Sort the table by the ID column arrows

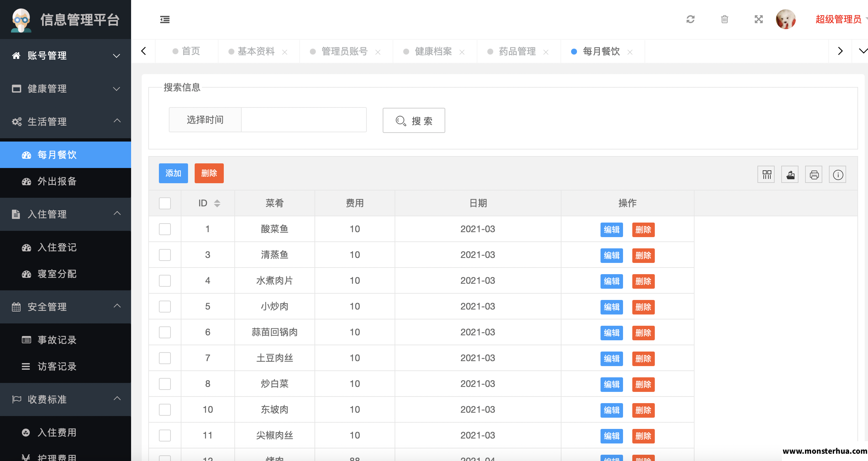pyautogui.click(x=217, y=203)
